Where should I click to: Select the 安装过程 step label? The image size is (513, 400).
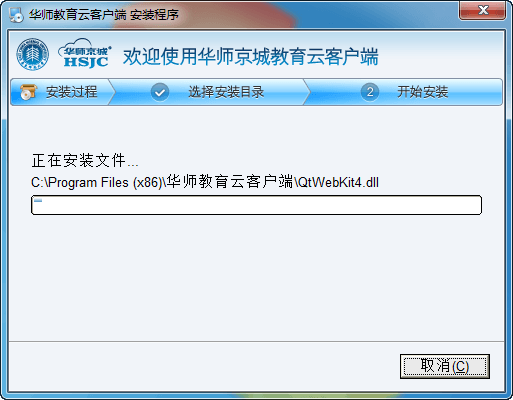(x=72, y=92)
